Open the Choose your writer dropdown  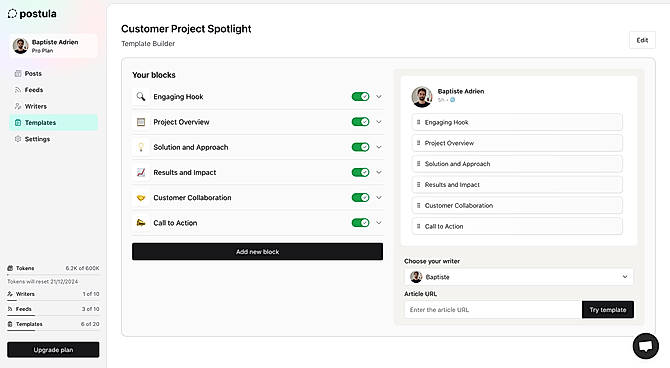tap(519, 277)
